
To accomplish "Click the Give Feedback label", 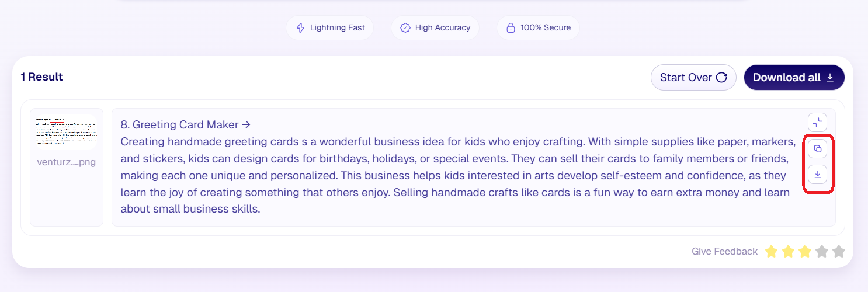I will (x=724, y=251).
